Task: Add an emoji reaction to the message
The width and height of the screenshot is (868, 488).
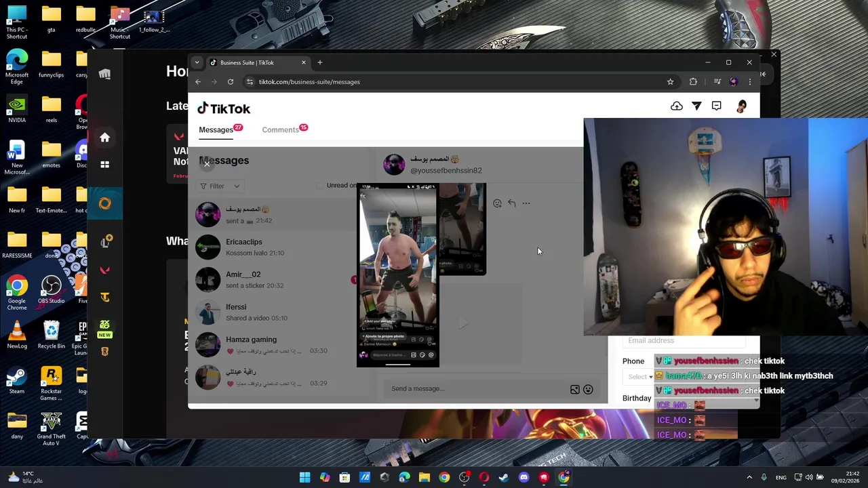Action: [497, 203]
